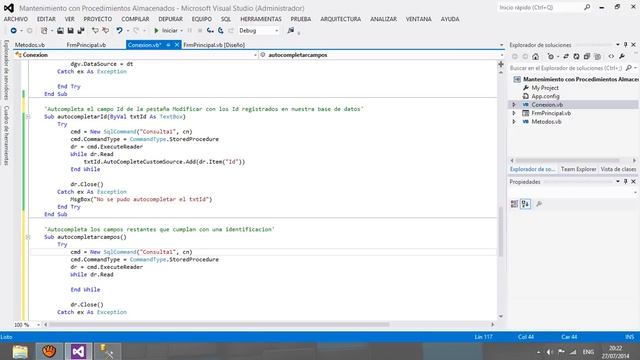The width and height of the screenshot is (640, 360).
Task: Select alphabetical sort in Propiedades panel
Action: [526, 204]
